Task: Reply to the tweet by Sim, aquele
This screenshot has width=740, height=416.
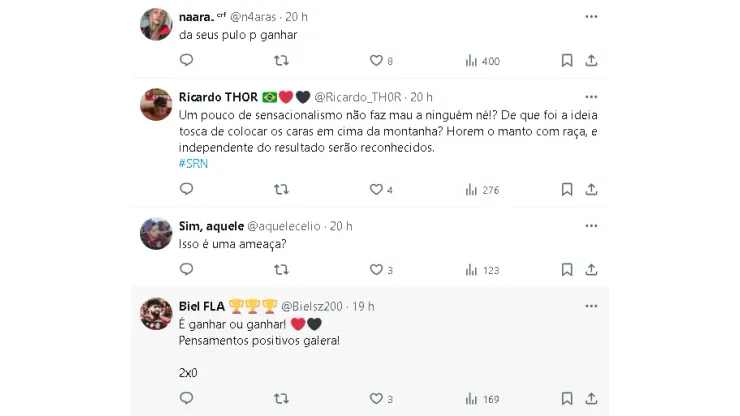Action: point(186,270)
